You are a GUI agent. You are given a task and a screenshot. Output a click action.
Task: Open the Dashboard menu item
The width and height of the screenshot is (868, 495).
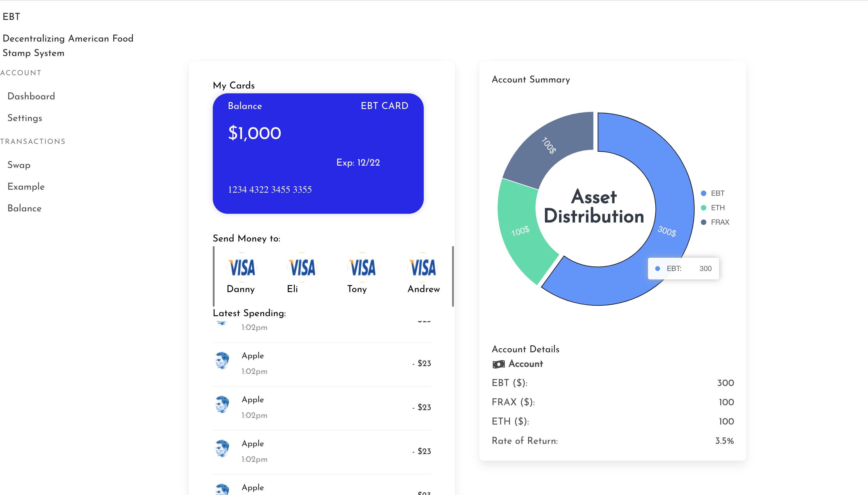pyautogui.click(x=31, y=96)
